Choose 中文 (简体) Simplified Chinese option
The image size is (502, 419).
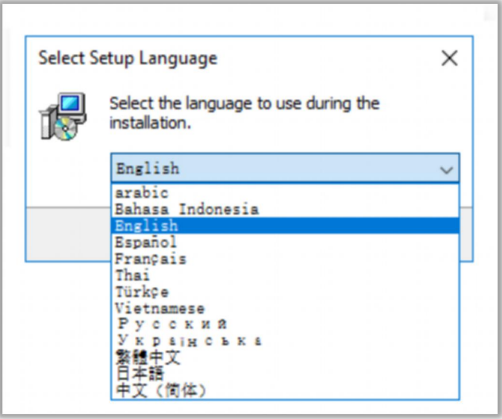pos(285,390)
